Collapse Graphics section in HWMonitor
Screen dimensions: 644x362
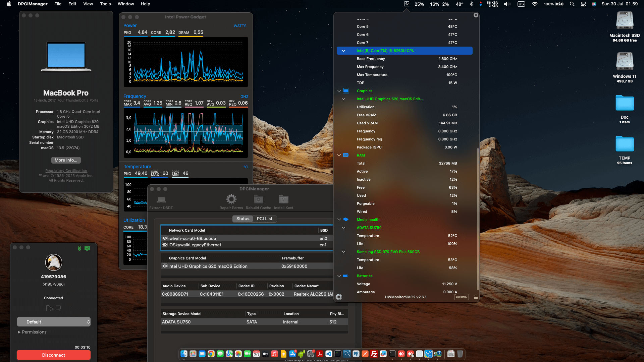point(339,91)
